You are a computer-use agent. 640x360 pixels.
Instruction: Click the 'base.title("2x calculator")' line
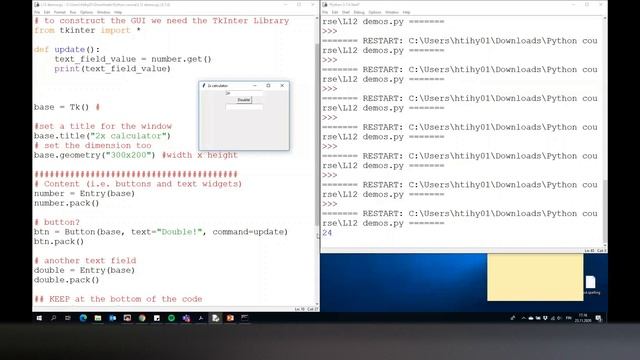pos(102,136)
